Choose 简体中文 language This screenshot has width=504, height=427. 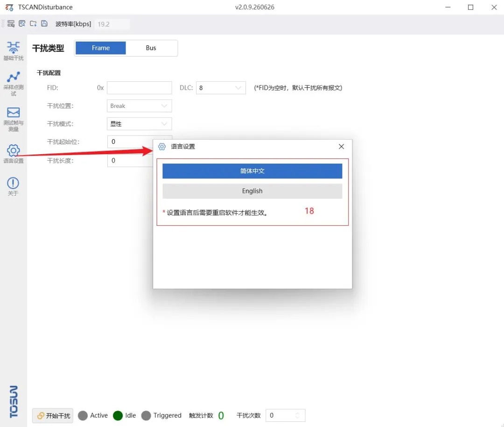(x=252, y=171)
